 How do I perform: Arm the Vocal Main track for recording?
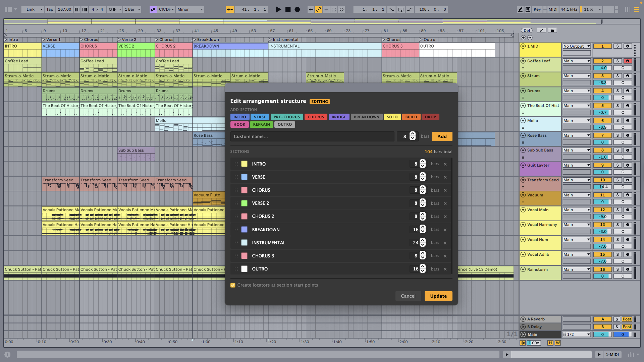tap(628, 210)
